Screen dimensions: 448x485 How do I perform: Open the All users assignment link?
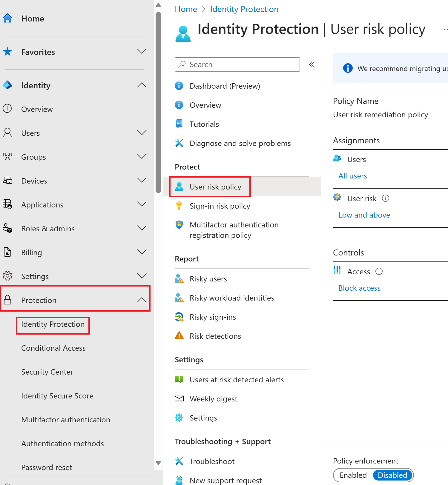tap(352, 176)
